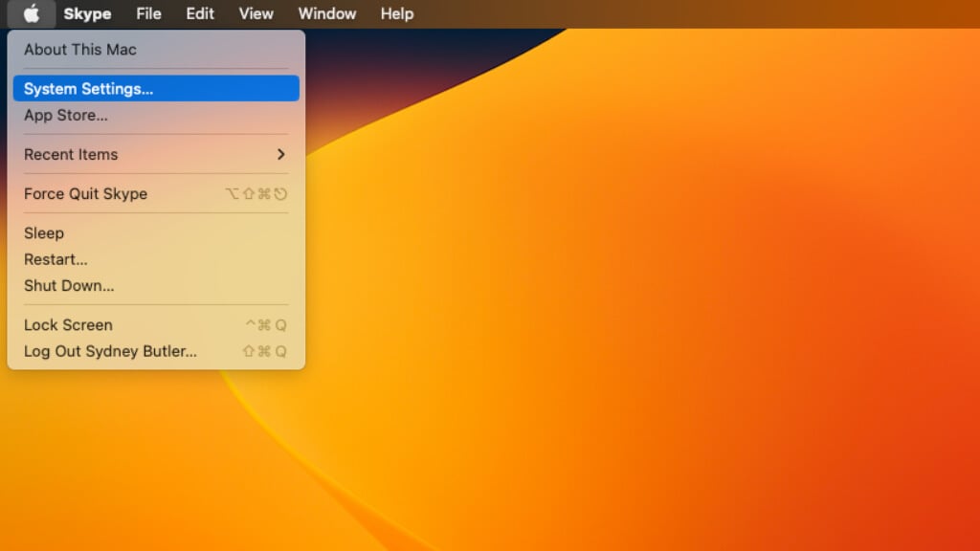980x551 pixels.
Task: Choose System Settings… from the Apple menu
Action: point(156,89)
